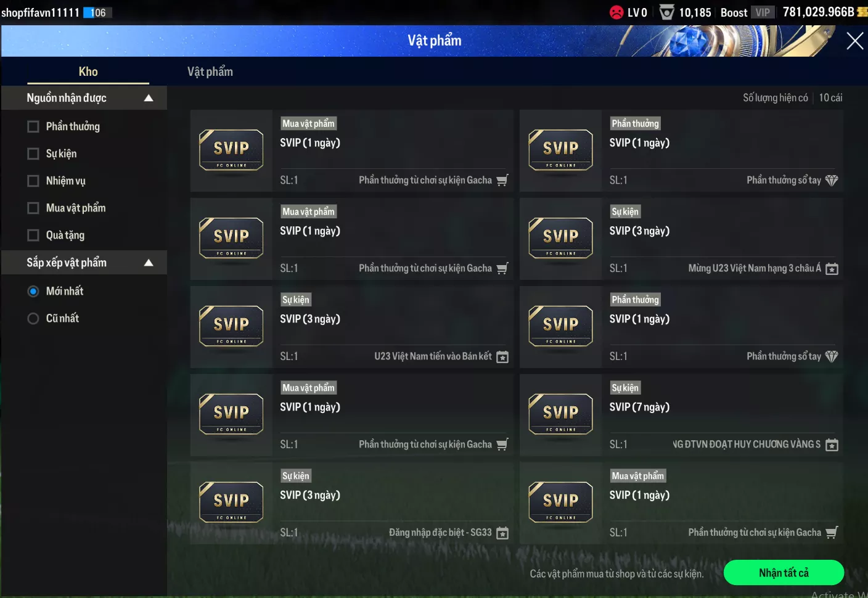Switch to the Kho tab
The width and height of the screenshot is (868, 598).
pos(88,72)
